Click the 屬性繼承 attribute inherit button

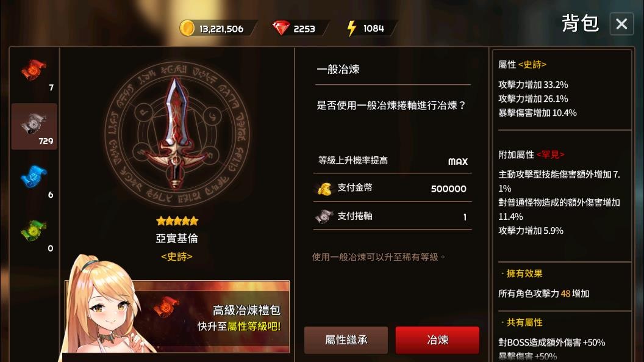click(x=346, y=340)
